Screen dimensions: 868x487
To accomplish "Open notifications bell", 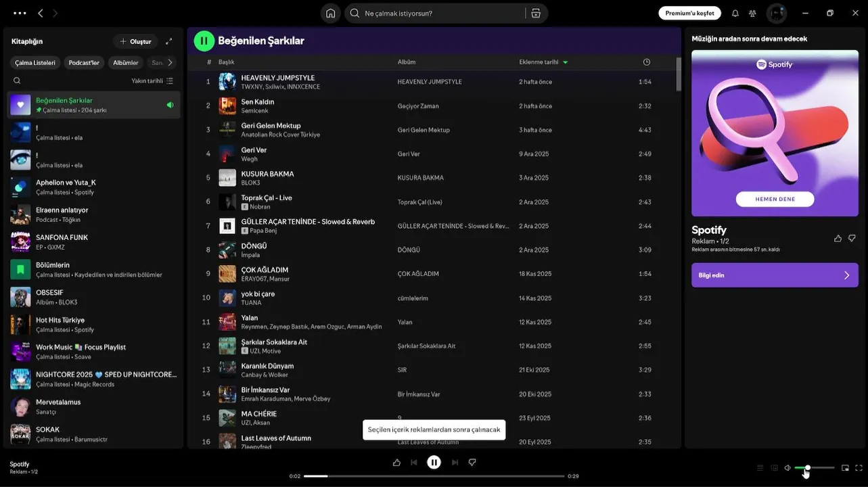I will click(x=735, y=13).
